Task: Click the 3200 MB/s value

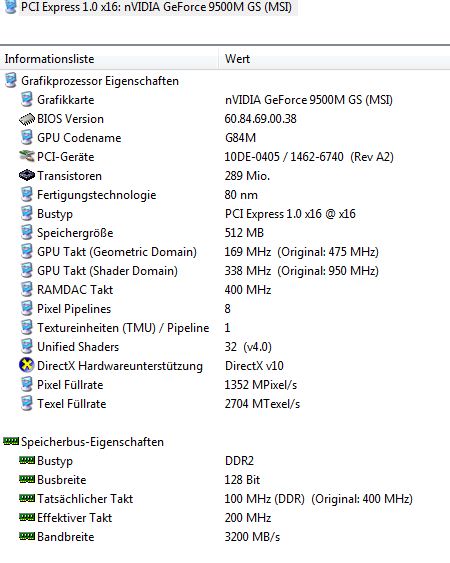Action: (252, 537)
